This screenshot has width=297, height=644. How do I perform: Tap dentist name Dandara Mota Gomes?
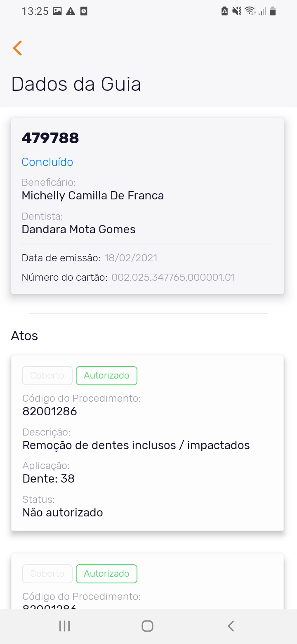79,229
